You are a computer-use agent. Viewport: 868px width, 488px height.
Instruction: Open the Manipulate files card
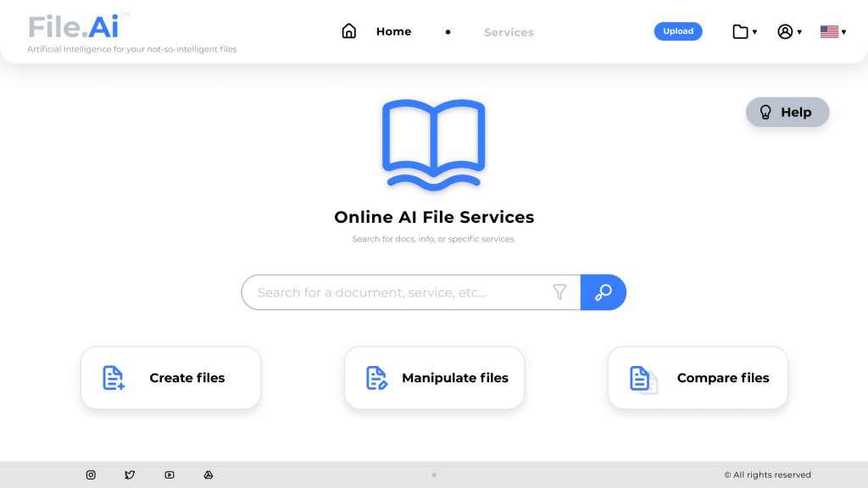[x=434, y=378]
